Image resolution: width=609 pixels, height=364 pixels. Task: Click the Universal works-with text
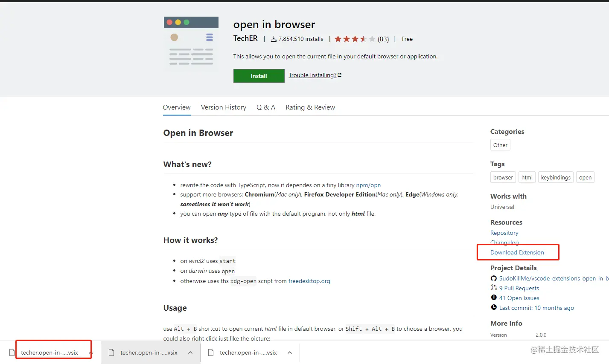click(502, 207)
